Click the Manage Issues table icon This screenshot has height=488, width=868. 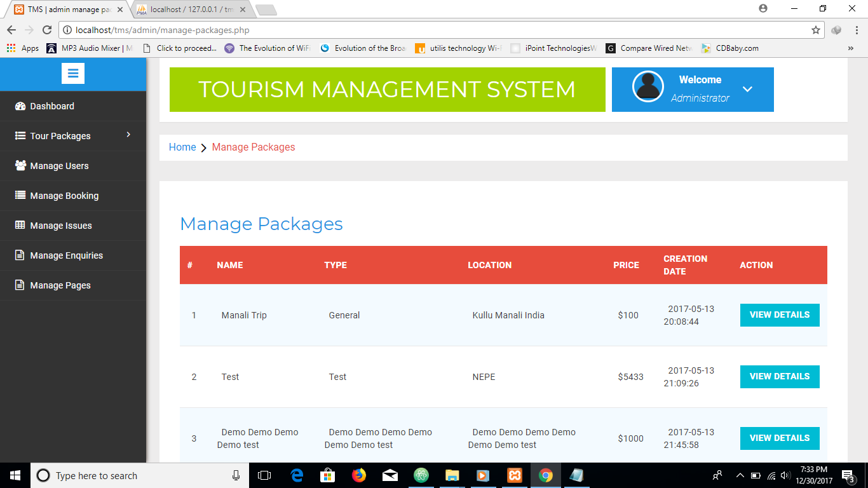pos(20,225)
